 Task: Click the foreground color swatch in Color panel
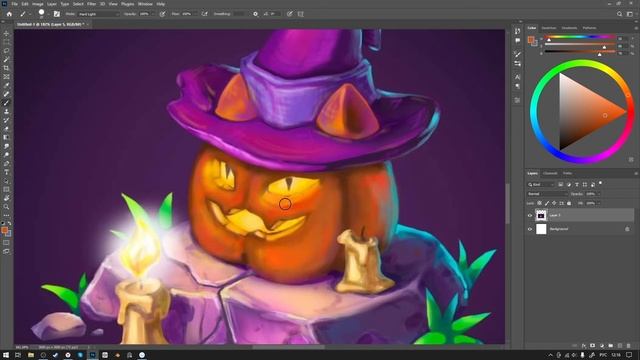(x=531, y=40)
